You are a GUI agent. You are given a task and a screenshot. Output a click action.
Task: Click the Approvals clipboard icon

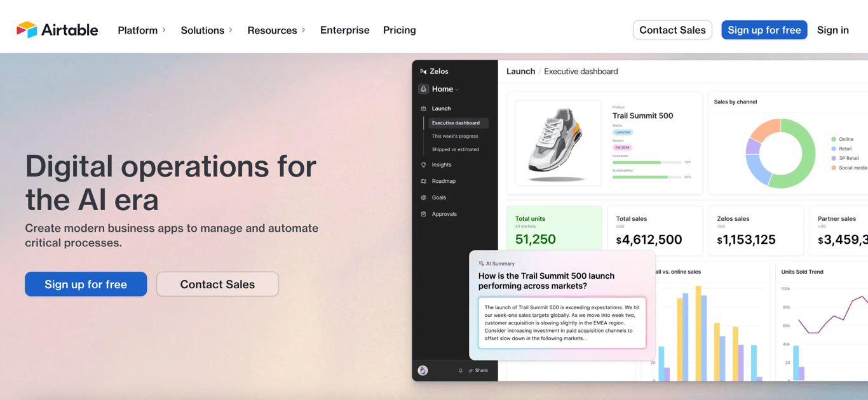(424, 215)
